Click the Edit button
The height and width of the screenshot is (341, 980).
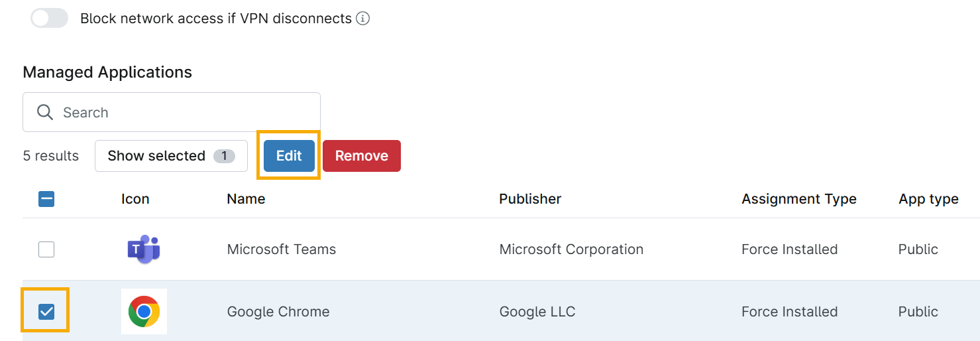289,156
